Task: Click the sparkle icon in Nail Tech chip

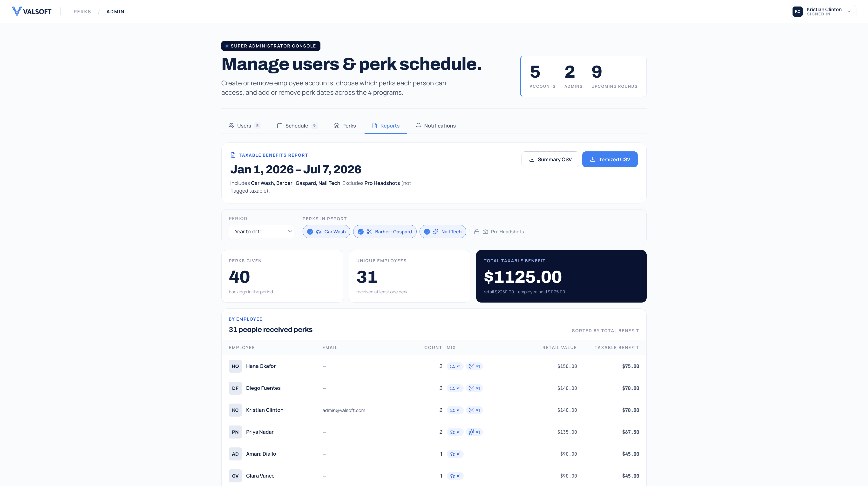Action: pyautogui.click(x=436, y=232)
